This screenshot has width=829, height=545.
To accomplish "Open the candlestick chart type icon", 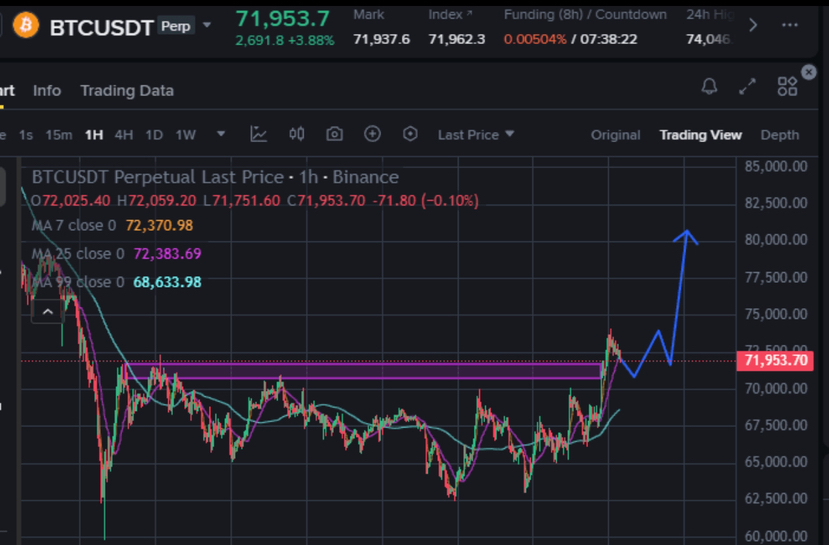I will (297, 134).
